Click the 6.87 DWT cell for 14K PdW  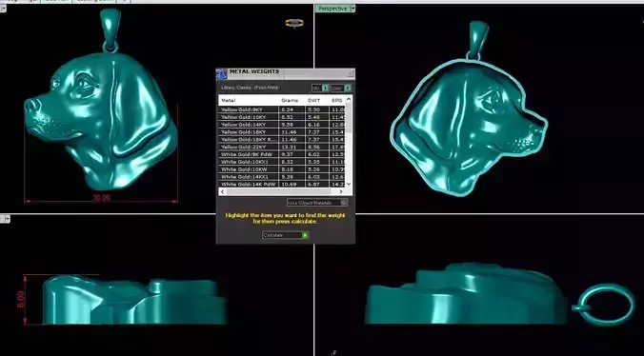[316, 184]
